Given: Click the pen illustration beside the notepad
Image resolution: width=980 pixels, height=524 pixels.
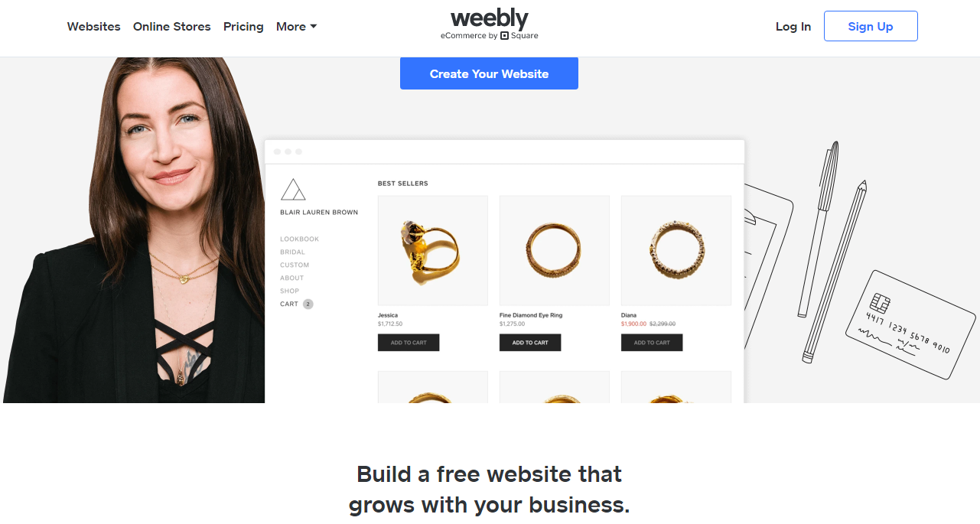Looking at the screenshot, I should [818, 229].
